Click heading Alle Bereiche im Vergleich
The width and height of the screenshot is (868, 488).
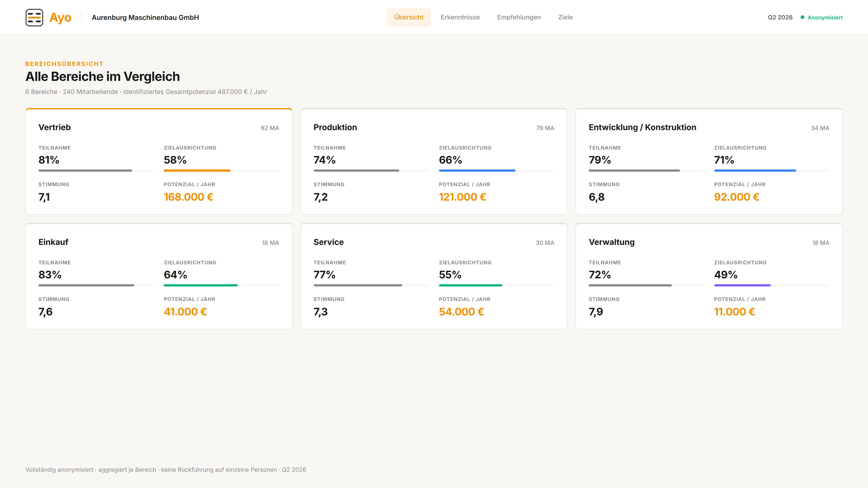103,77
